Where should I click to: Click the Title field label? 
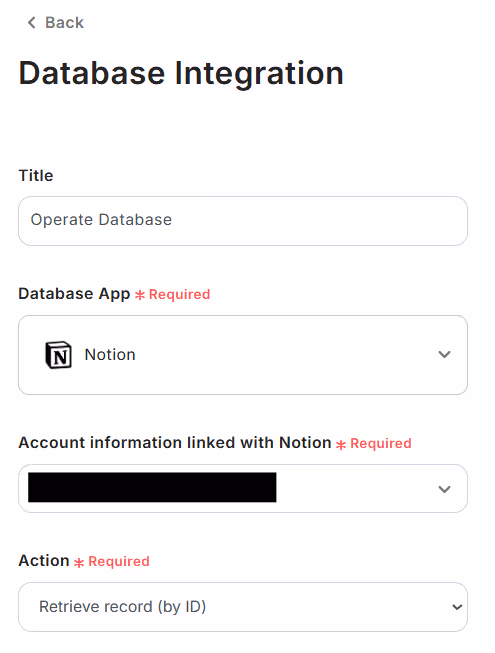point(36,176)
